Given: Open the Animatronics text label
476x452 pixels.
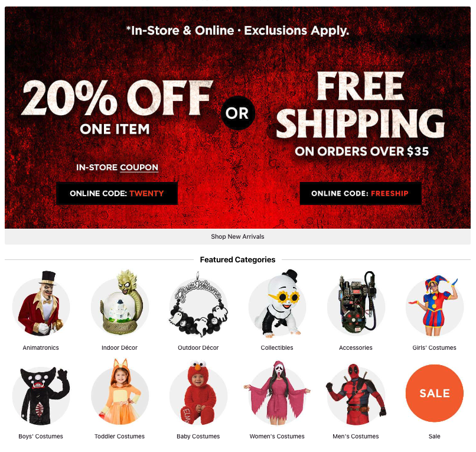Looking at the screenshot, I should click(41, 348).
